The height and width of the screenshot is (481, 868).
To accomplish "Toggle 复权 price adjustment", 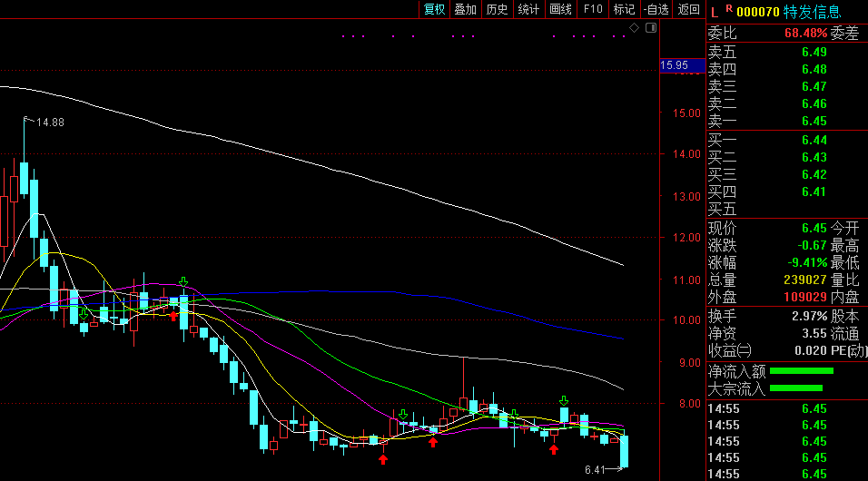I will pos(435,9).
